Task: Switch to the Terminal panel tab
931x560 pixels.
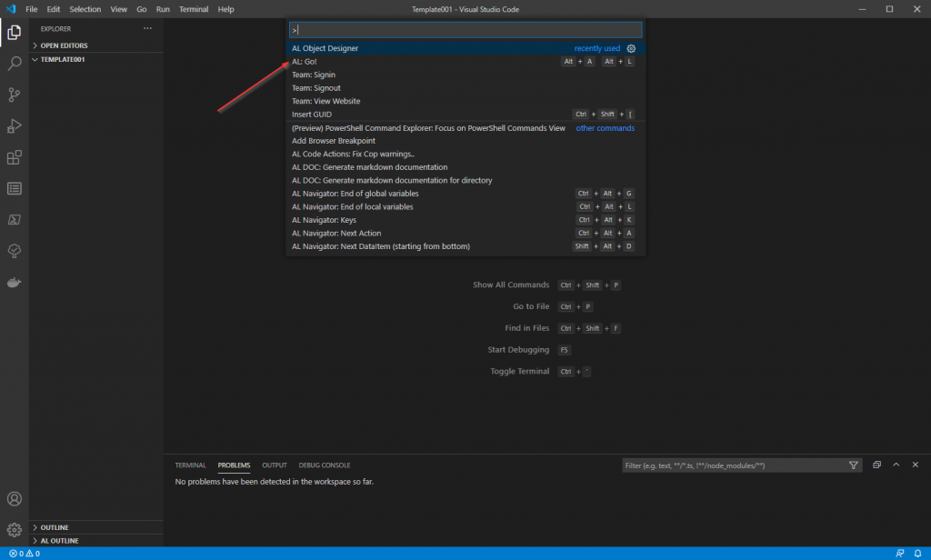Action: point(190,465)
